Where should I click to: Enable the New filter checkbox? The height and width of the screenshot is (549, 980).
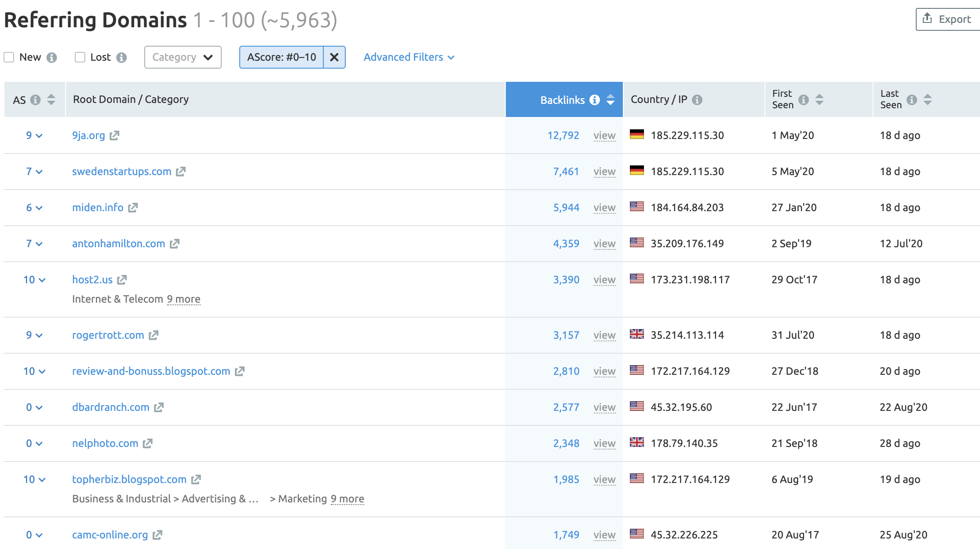pos(9,57)
